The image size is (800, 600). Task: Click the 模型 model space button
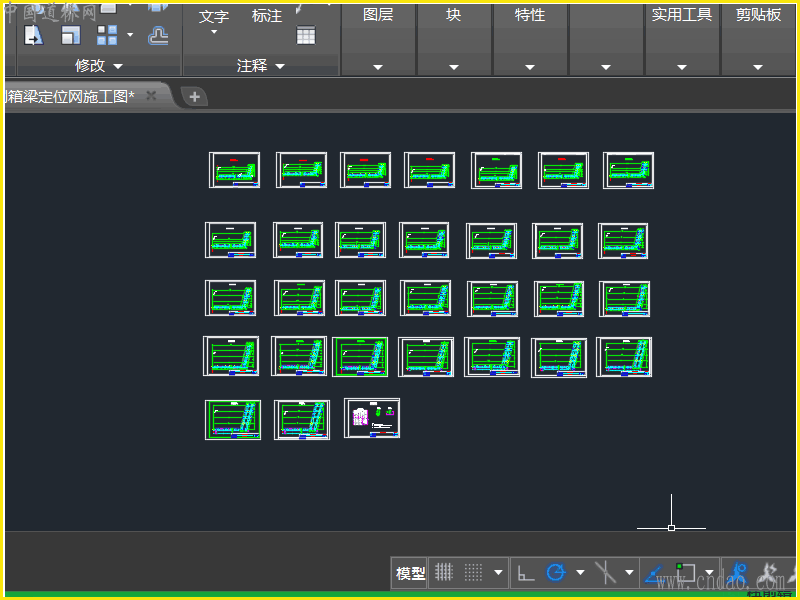click(x=410, y=573)
